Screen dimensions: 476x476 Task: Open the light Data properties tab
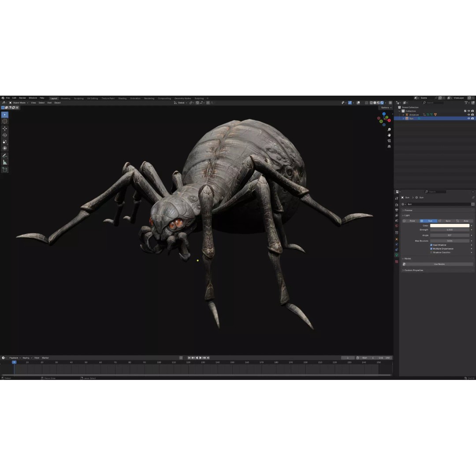point(397,255)
